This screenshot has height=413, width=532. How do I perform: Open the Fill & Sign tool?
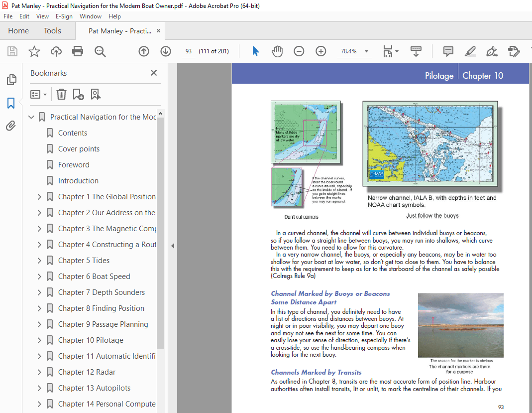tap(492, 51)
